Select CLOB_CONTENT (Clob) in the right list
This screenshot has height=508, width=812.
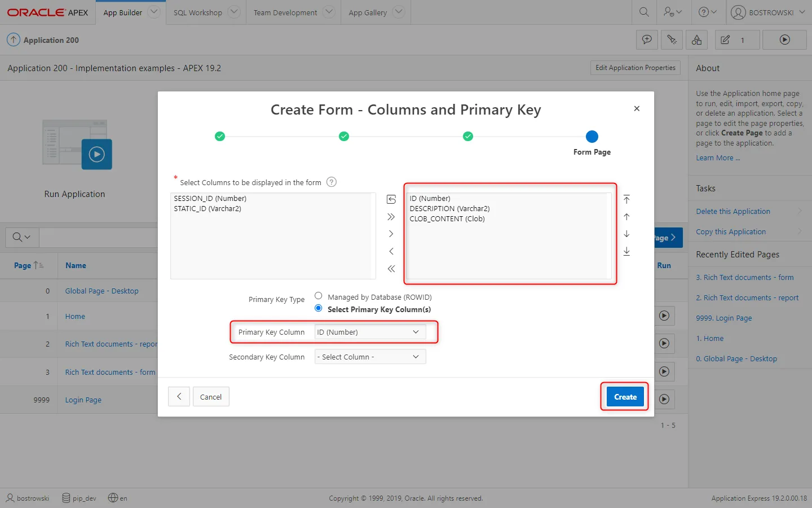coord(447,219)
